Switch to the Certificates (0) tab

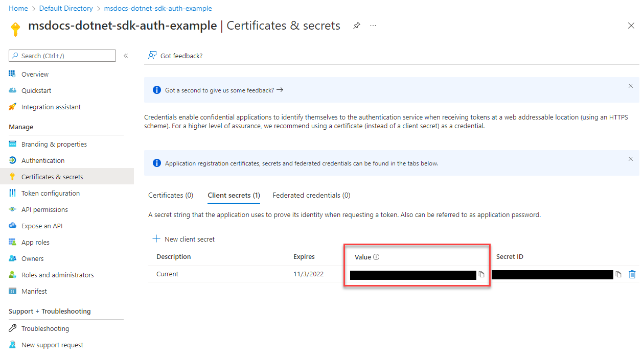click(171, 195)
